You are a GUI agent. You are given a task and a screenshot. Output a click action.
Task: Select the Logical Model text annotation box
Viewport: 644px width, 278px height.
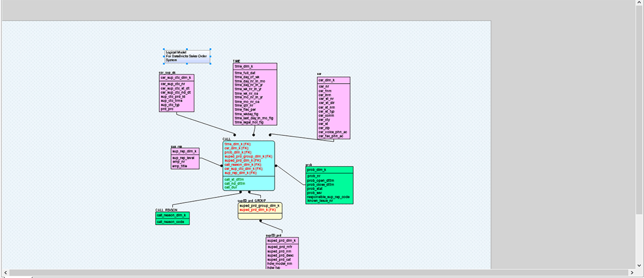[187, 56]
